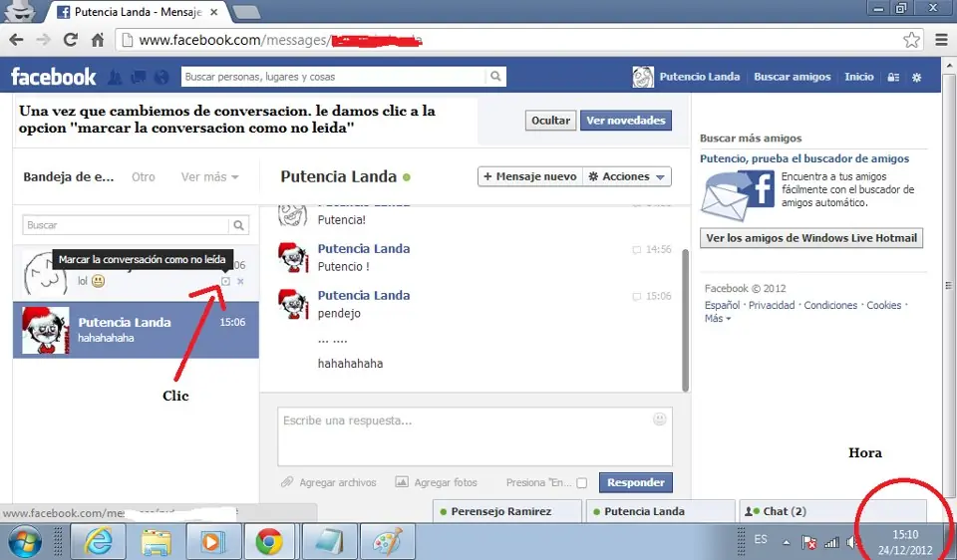Open network signal tray icon
This screenshot has width=957, height=560.
point(831,542)
